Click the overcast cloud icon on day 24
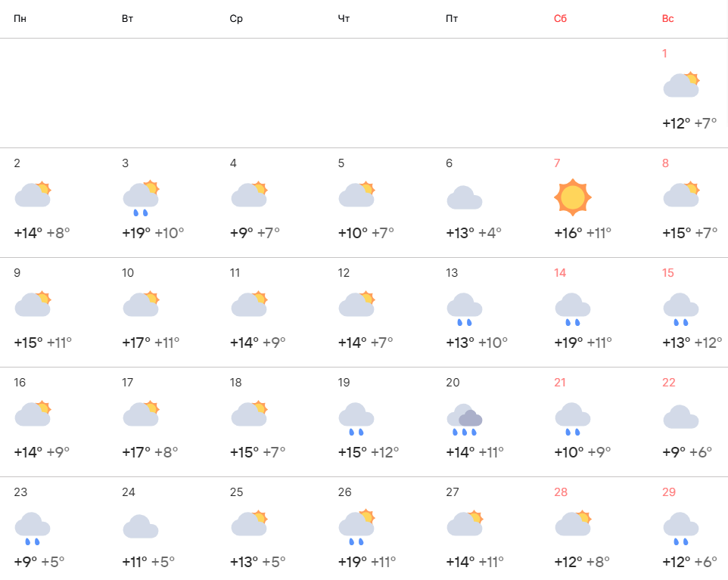The height and width of the screenshot is (580, 728). [141, 526]
